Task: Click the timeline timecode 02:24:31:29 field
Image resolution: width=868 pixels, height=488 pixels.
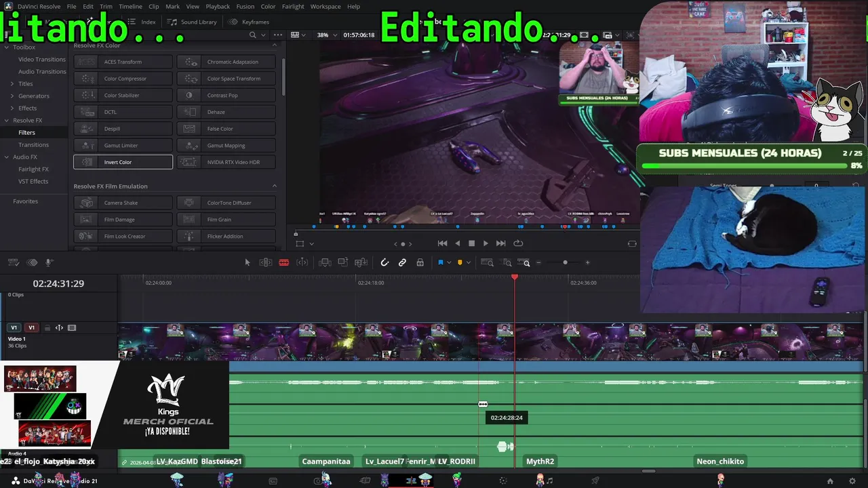Action: 58,283
